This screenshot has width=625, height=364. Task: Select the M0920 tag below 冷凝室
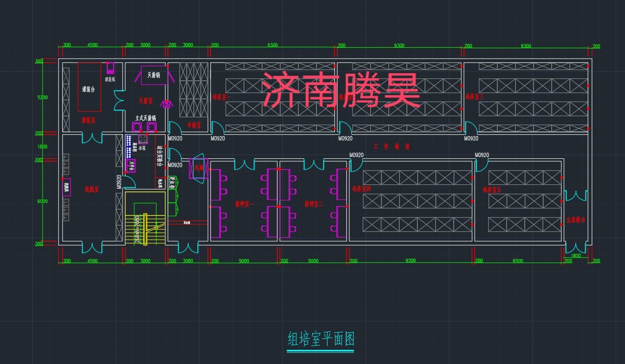click(x=175, y=139)
